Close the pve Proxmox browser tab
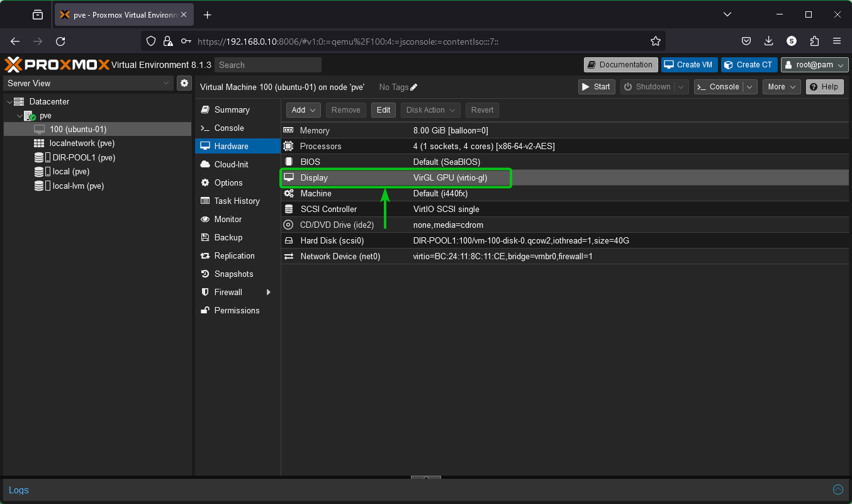The width and height of the screenshot is (852, 504). [185, 14]
